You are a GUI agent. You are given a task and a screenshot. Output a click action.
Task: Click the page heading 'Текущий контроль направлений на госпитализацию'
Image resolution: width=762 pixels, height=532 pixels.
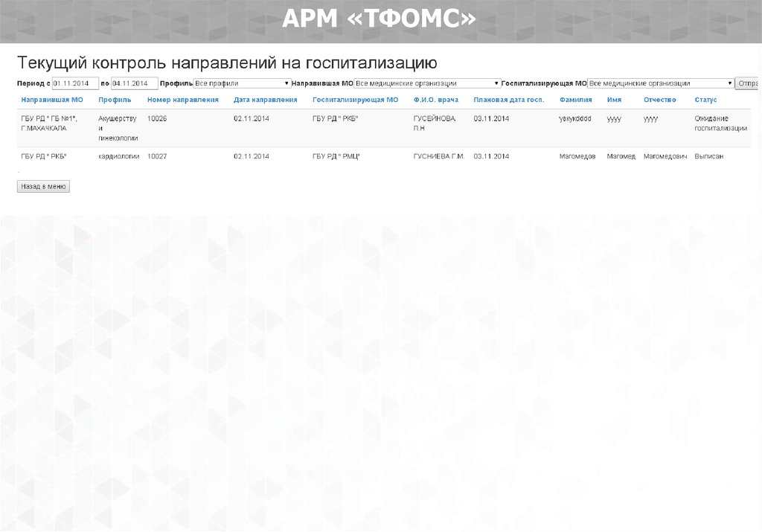(227, 63)
